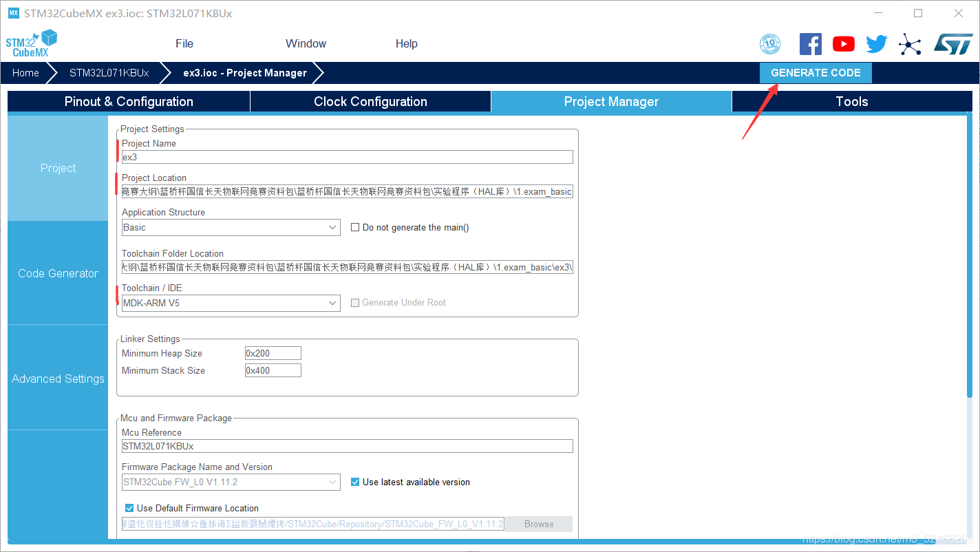Open the File menu
The width and height of the screenshot is (980, 552).
184,43
